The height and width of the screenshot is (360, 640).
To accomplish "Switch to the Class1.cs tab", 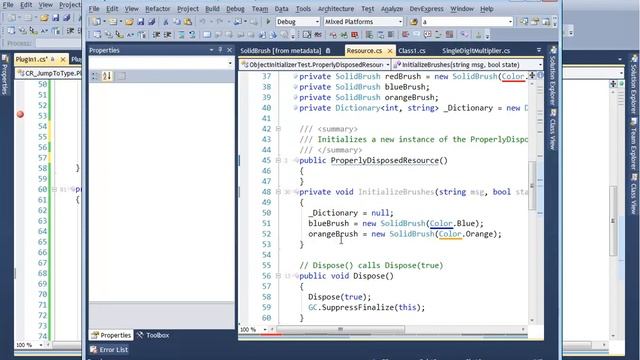I will coord(412,51).
